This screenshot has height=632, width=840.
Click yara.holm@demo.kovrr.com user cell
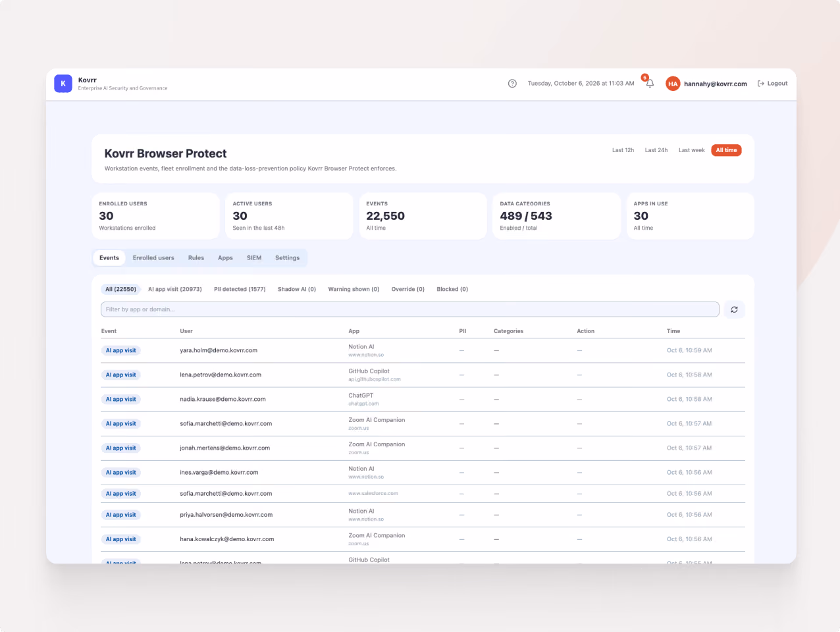219,351
